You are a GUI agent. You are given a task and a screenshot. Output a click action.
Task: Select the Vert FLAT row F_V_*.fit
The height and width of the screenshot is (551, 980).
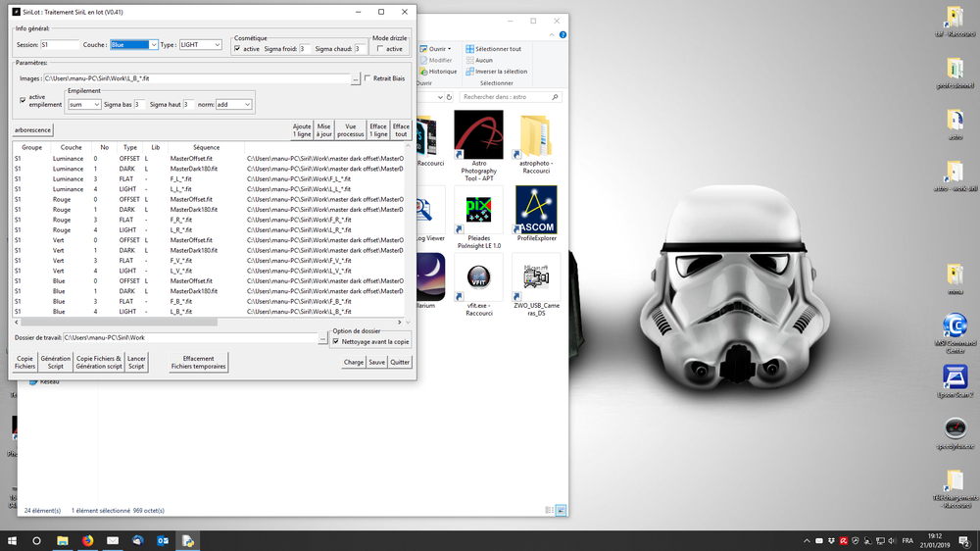click(x=209, y=261)
